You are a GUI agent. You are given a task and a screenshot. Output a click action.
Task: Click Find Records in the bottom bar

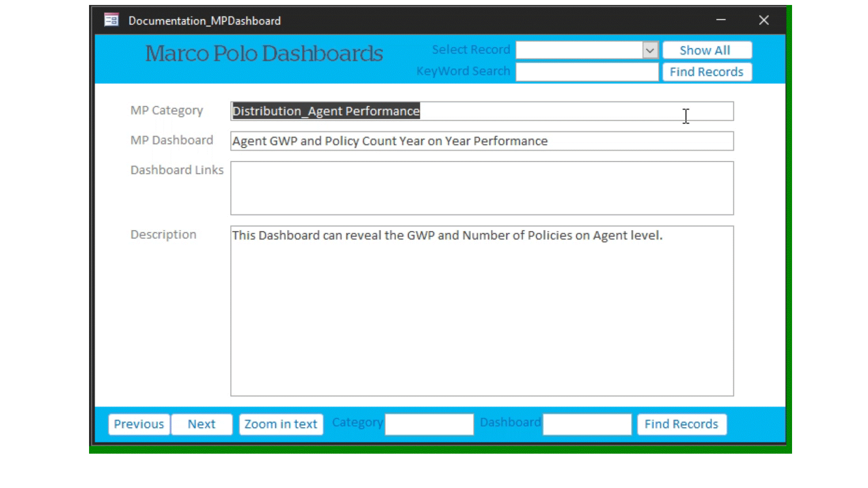coord(681,424)
